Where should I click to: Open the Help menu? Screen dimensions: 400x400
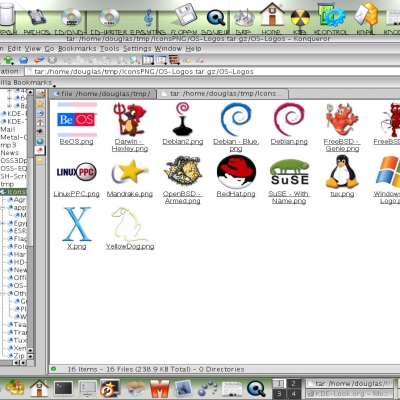193,49
